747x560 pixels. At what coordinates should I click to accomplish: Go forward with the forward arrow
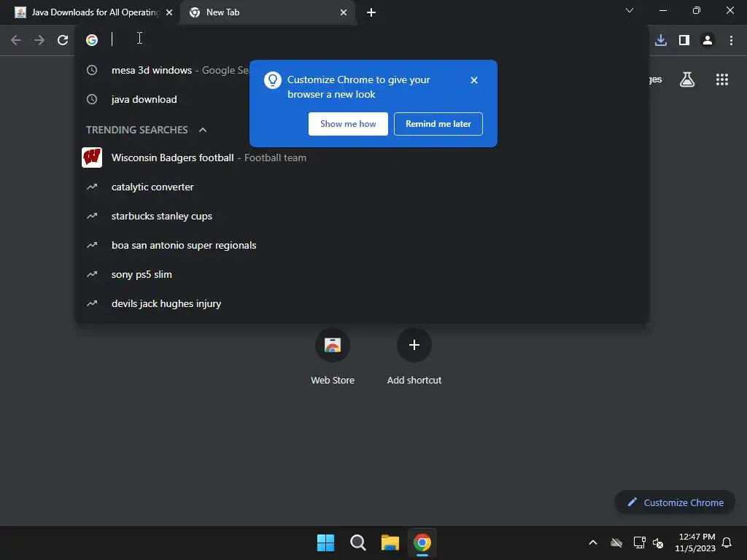pos(39,40)
